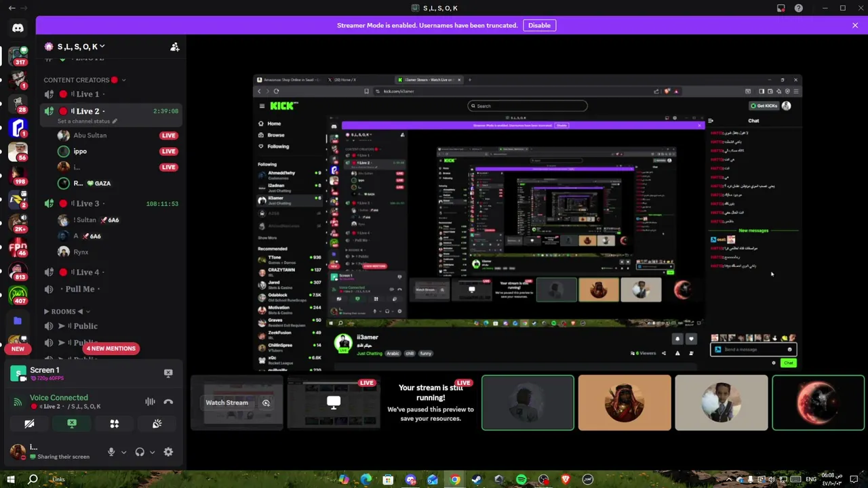Viewport: 868px width, 488px height.
Task: Open Brave browser from taskbar
Action: tap(566, 479)
